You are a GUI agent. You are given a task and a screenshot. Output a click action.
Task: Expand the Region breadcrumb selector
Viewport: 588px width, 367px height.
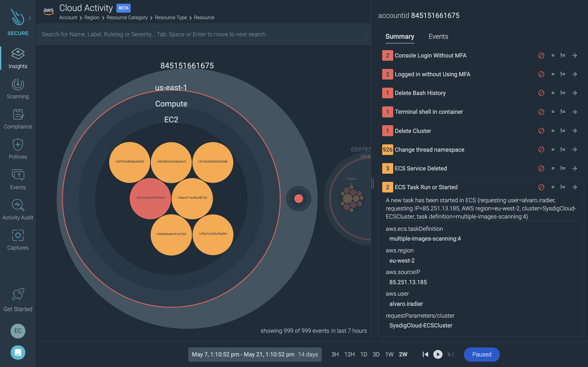click(91, 17)
